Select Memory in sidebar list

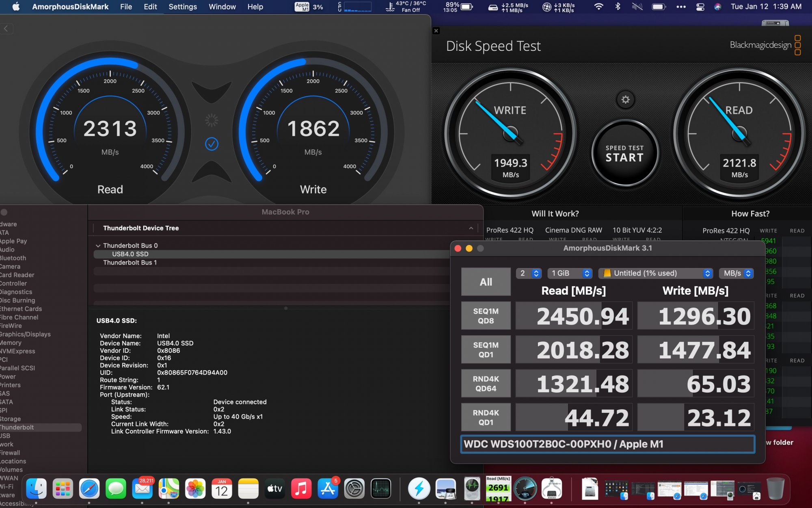click(11, 343)
